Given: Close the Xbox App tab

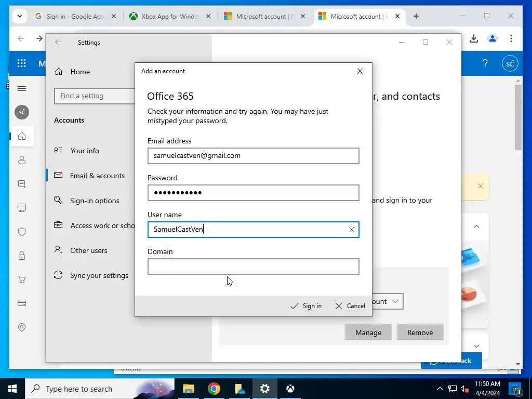Looking at the screenshot, I should 208,16.
